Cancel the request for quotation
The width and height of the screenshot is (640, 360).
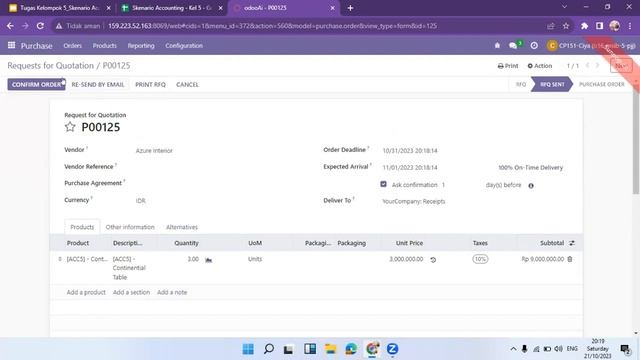187,84
